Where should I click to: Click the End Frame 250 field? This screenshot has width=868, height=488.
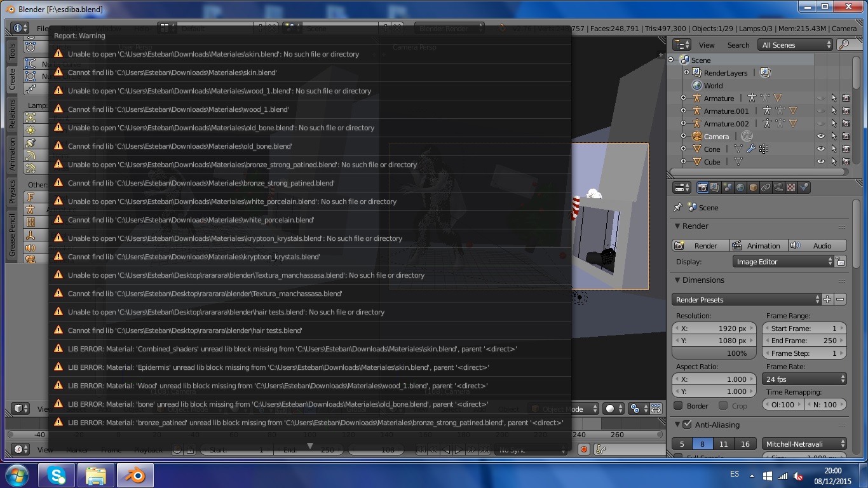tap(804, 341)
